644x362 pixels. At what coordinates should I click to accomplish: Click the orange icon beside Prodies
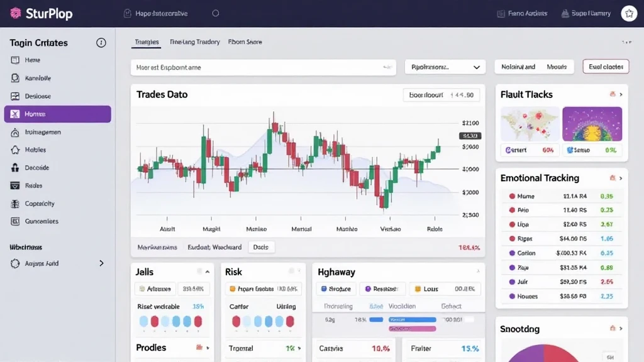coord(199,348)
